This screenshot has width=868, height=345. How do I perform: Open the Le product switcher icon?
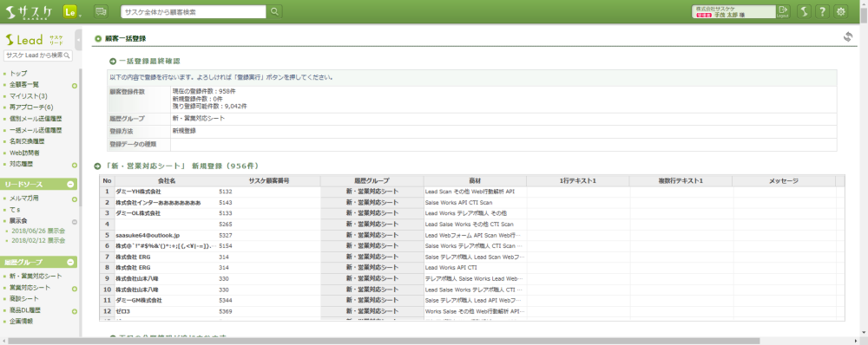[69, 11]
